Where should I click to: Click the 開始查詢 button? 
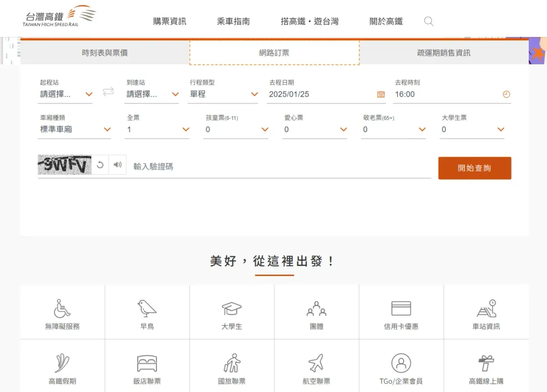point(475,168)
